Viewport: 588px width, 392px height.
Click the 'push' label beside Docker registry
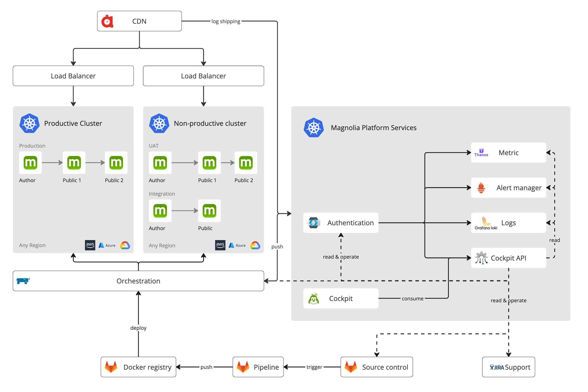coord(206,367)
